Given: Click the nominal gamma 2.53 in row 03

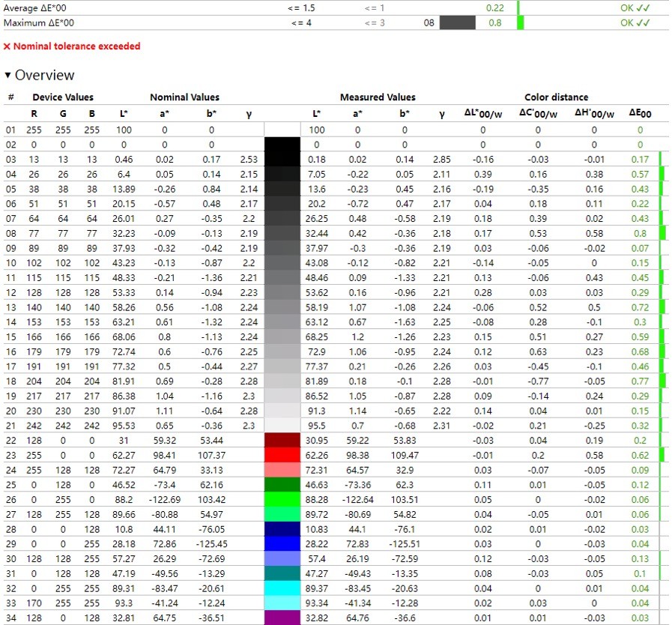Looking at the screenshot, I should pos(249,160).
